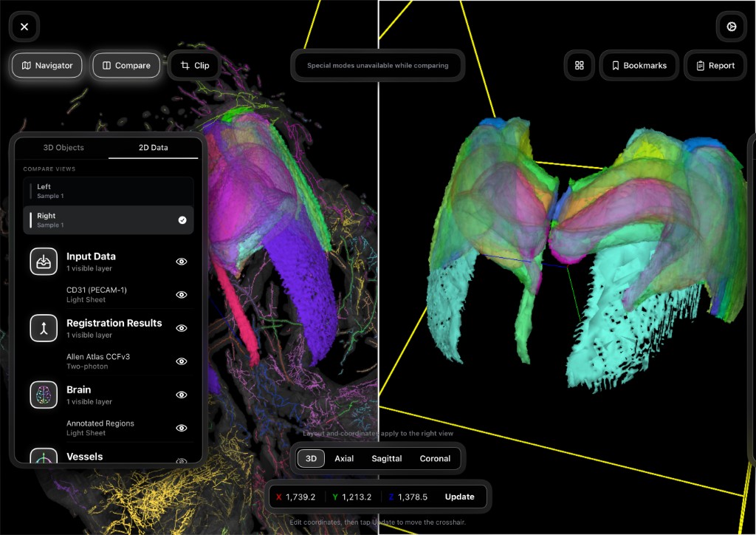
Task: Click the Report clipboard icon
Action: click(701, 66)
